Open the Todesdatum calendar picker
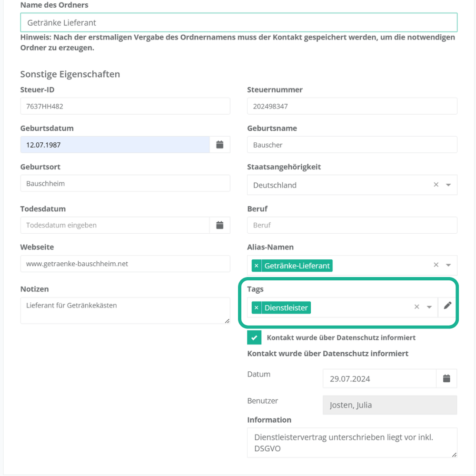Image resolution: width=476 pixels, height=476 pixels. (219, 225)
